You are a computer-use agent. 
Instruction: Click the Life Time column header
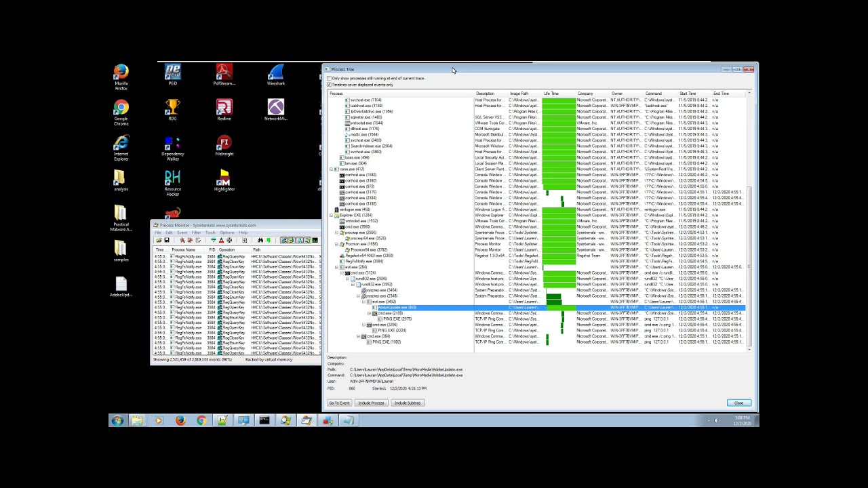click(x=559, y=94)
